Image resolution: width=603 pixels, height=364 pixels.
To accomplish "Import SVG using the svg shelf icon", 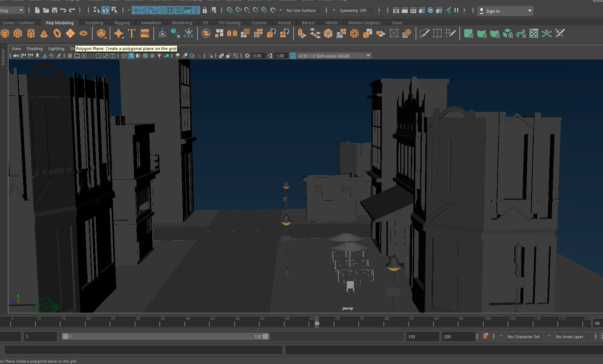I will pyautogui.click(x=145, y=34).
